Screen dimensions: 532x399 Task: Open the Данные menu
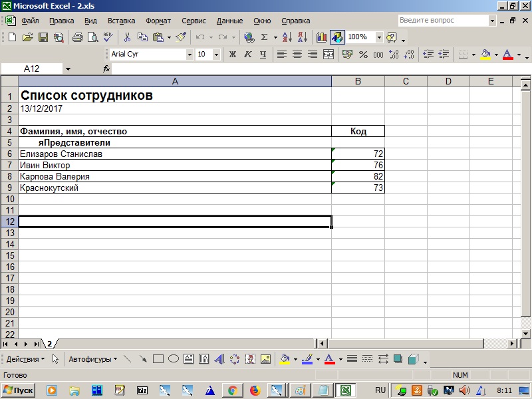click(x=229, y=21)
